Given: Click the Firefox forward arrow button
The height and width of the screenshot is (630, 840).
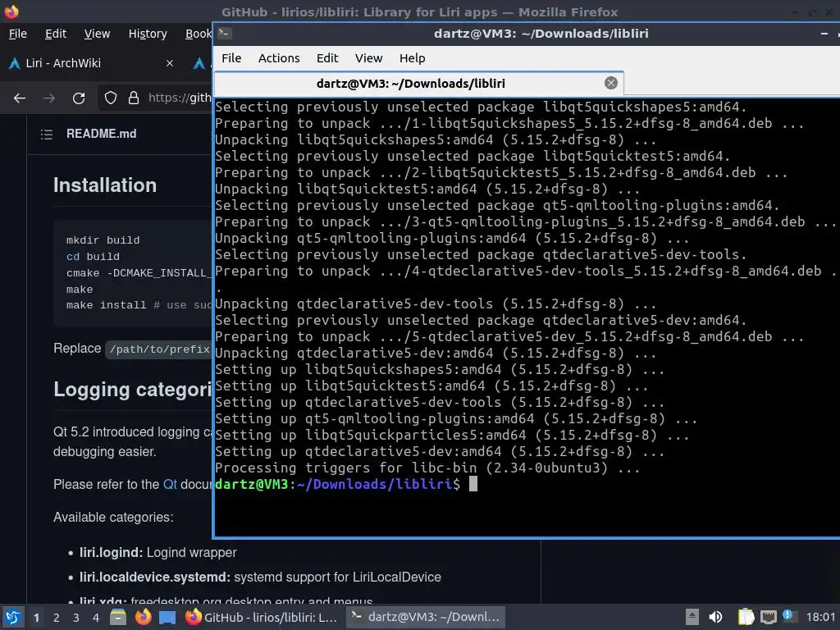Looking at the screenshot, I should pos(48,98).
